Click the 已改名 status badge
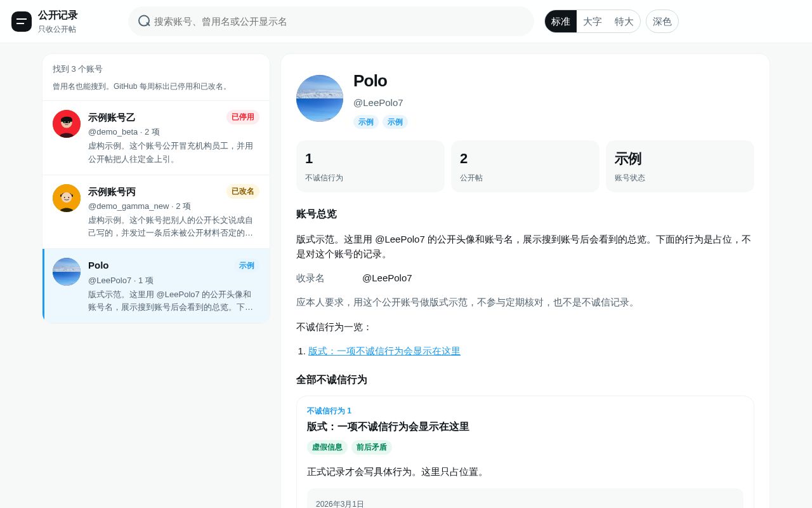This screenshot has height=508, width=812. tap(243, 192)
